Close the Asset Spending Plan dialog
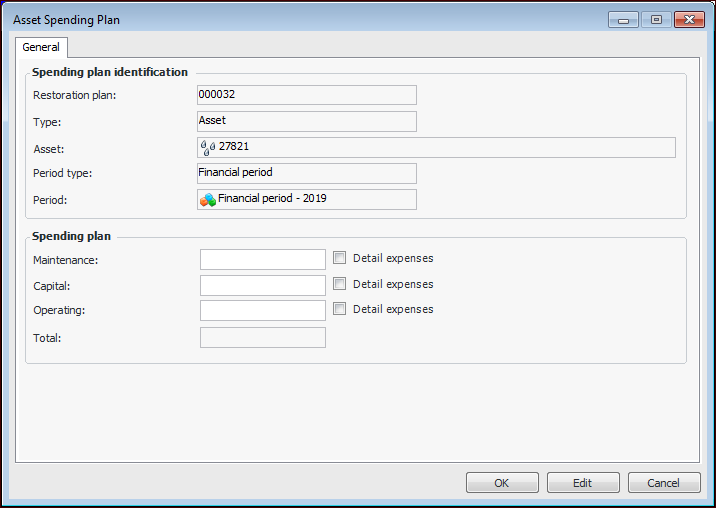The image size is (716, 508). pyautogui.click(x=689, y=19)
